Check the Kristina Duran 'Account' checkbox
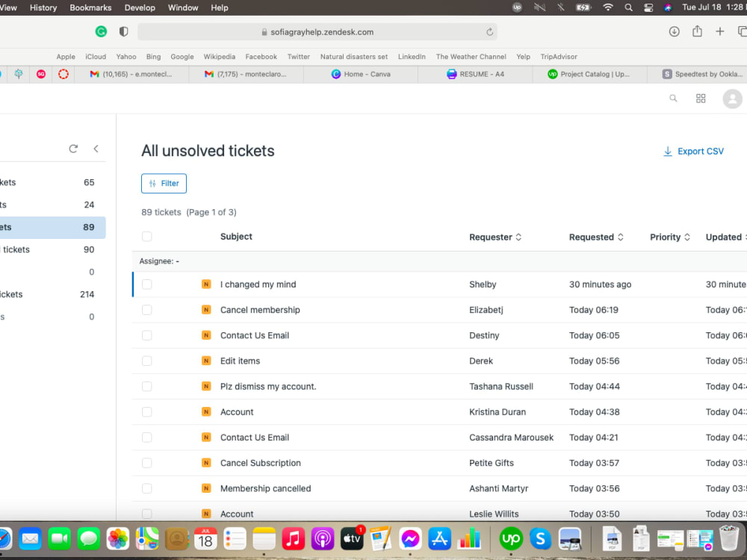This screenshot has width=747, height=560. [x=146, y=411]
